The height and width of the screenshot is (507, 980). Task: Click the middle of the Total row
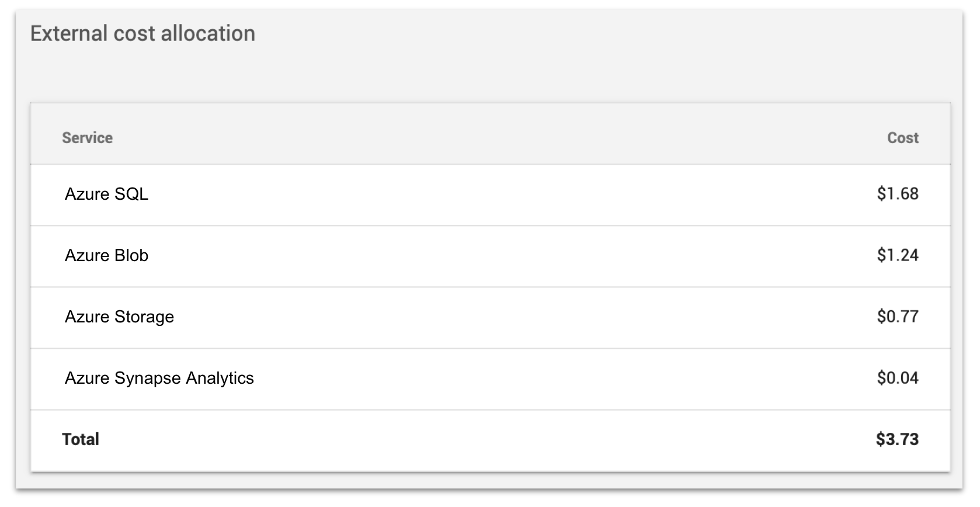click(x=491, y=440)
